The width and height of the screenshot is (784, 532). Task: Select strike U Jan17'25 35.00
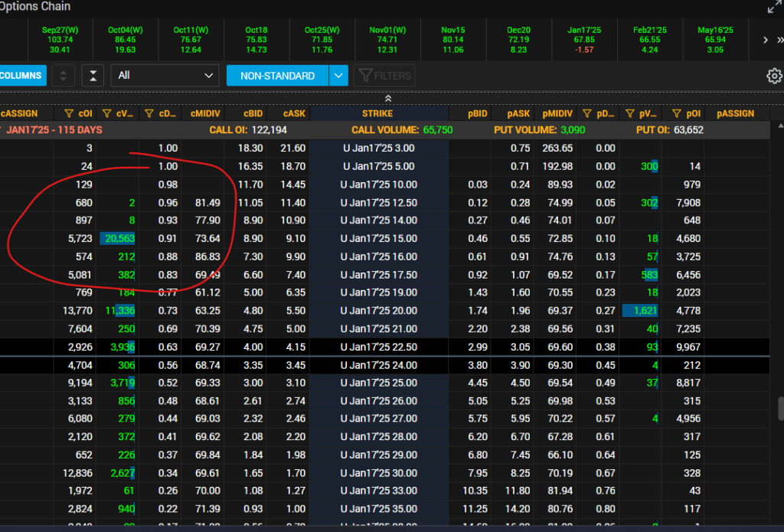tap(378, 509)
